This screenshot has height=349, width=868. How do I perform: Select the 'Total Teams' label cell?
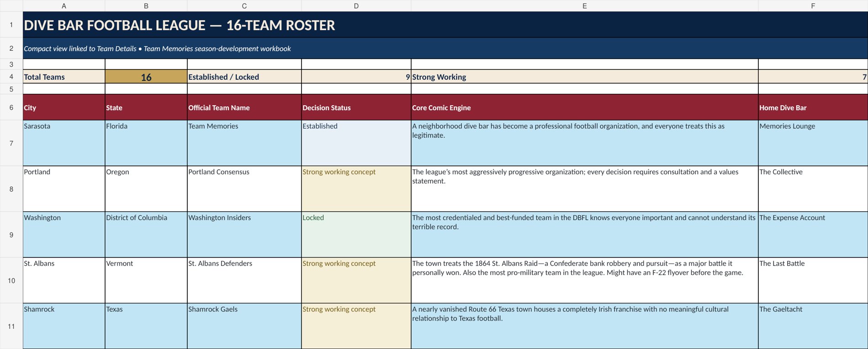coord(64,77)
